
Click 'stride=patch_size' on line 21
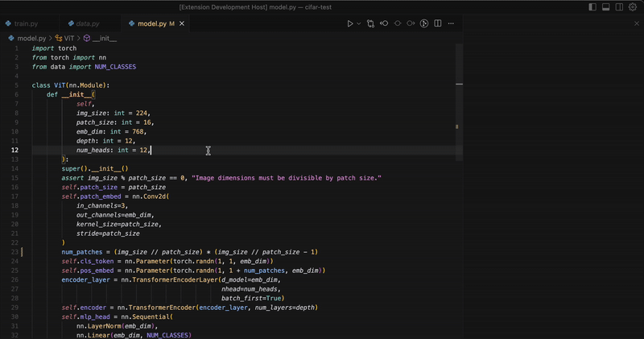click(108, 234)
